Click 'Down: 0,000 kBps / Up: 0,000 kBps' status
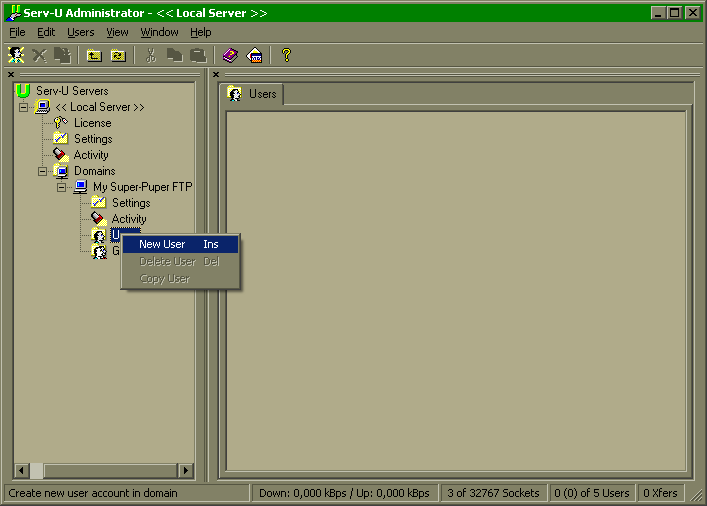 click(x=344, y=493)
